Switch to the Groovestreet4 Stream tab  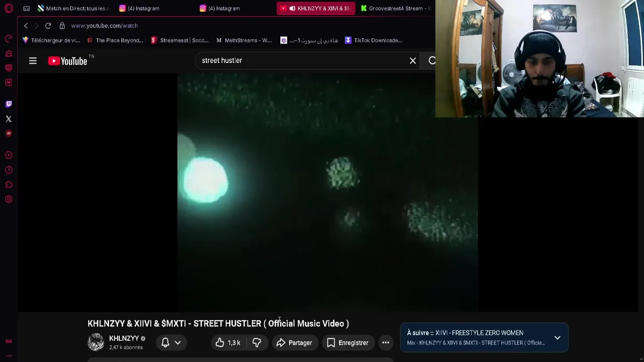pyautogui.click(x=396, y=9)
